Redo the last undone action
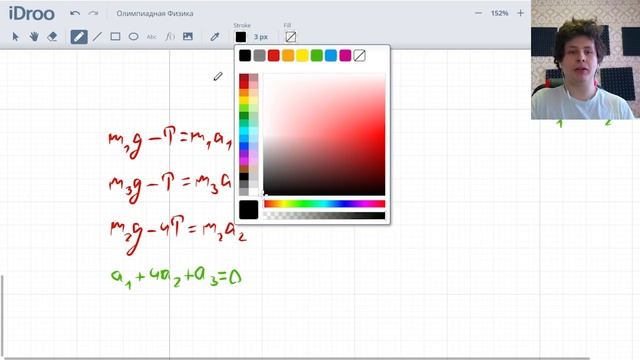 (x=93, y=13)
